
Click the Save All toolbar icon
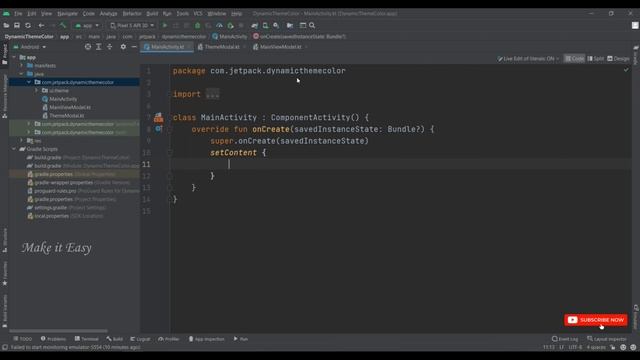point(17,25)
